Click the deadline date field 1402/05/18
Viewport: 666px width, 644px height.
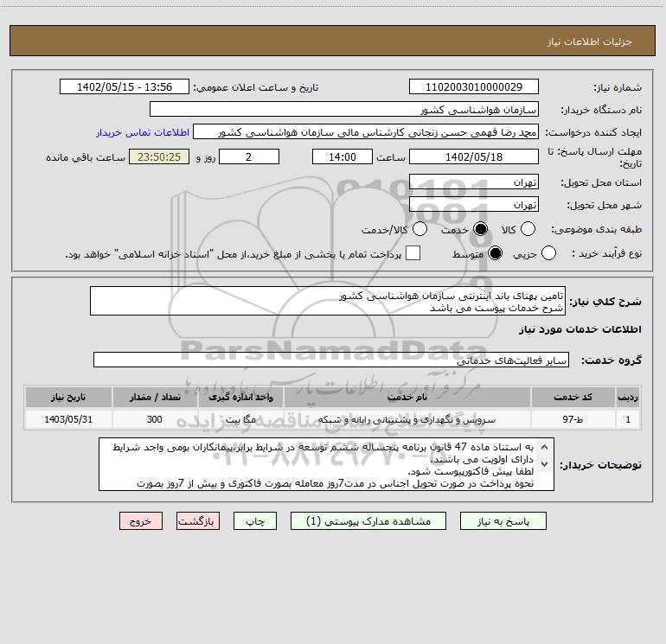pos(474,156)
